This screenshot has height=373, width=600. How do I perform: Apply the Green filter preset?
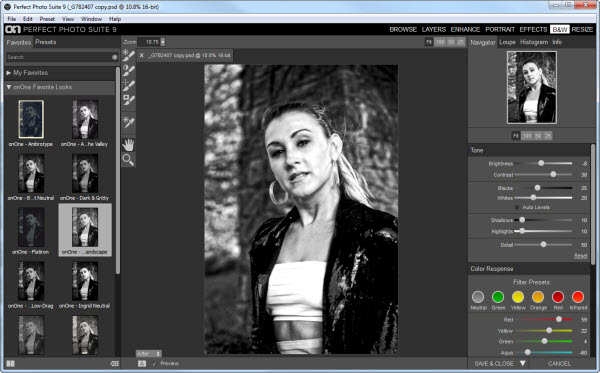[x=498, y=297]
